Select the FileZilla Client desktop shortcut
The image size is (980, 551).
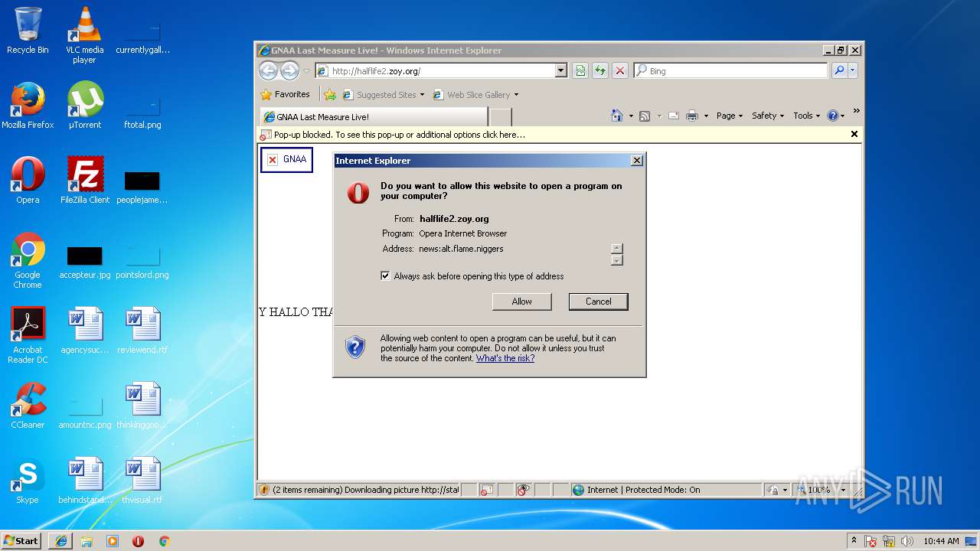pyautogui.click(x=85, y=181)
